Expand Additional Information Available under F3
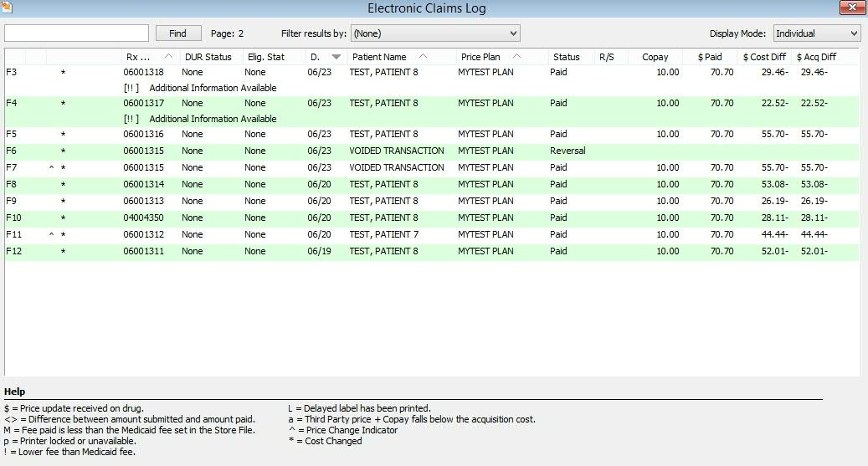 199,88
